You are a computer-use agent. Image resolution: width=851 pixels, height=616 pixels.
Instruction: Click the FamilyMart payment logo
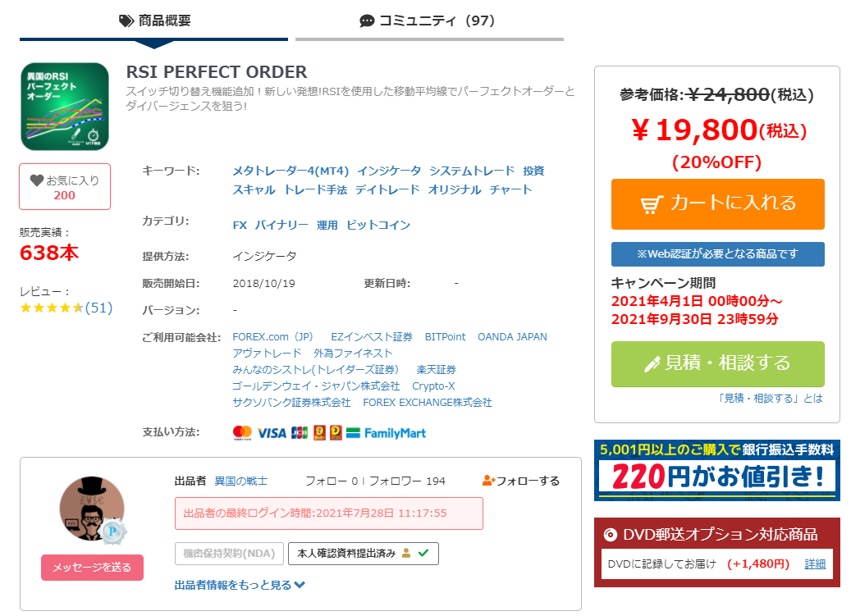(x=386, y=432)
